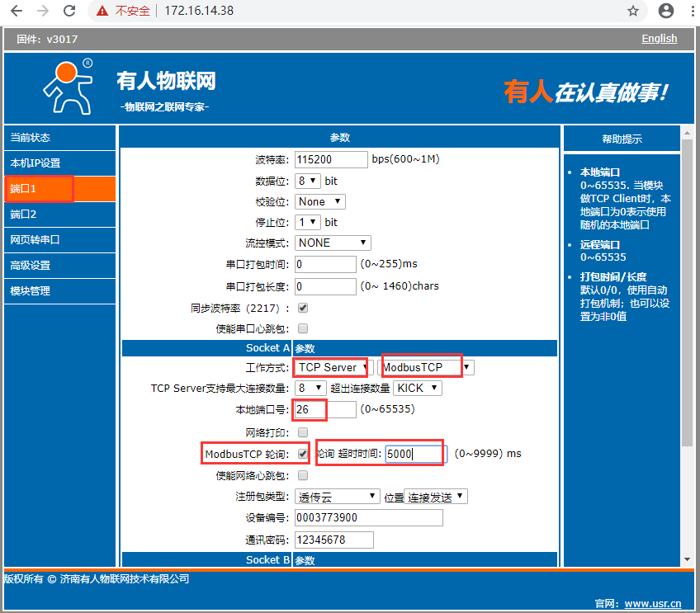Open 网页转串口 menu item
Screen dimensions: 700x613
tap(59, 240)
